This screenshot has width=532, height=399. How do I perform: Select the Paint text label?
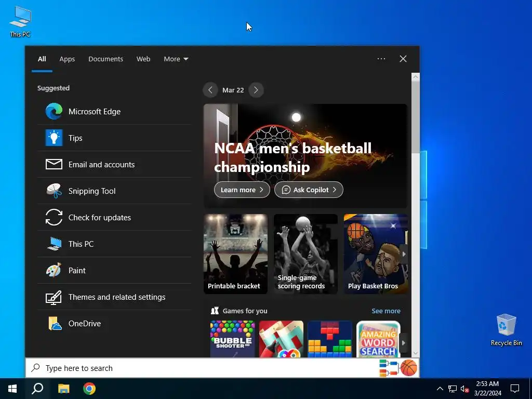click(77, 270)
